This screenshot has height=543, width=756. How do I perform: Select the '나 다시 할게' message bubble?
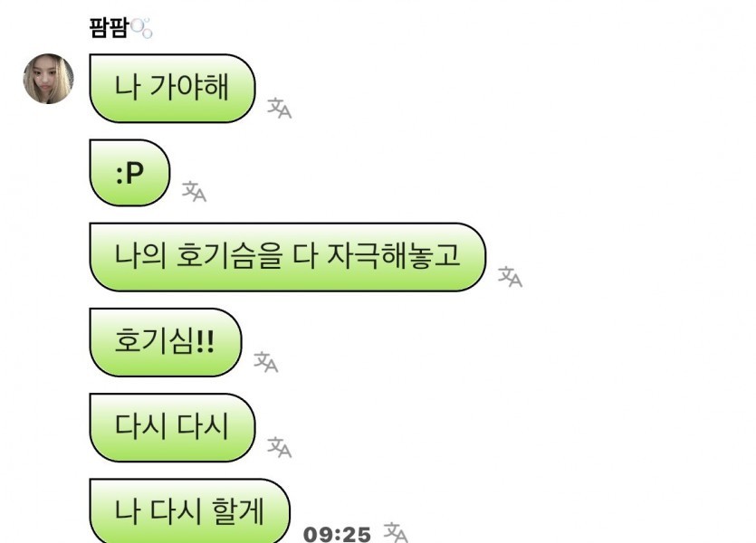click(x=189, y=510)
